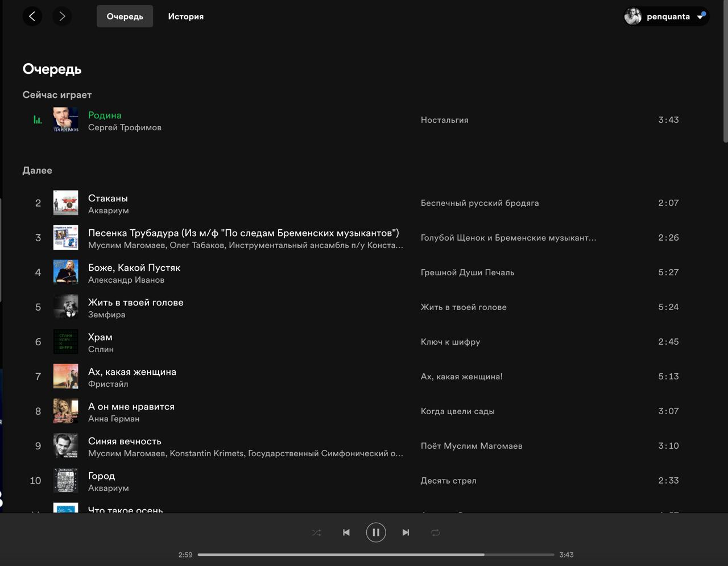
Task: Open the penquanta user menu dropdown
Action: (x=667, y=16)
